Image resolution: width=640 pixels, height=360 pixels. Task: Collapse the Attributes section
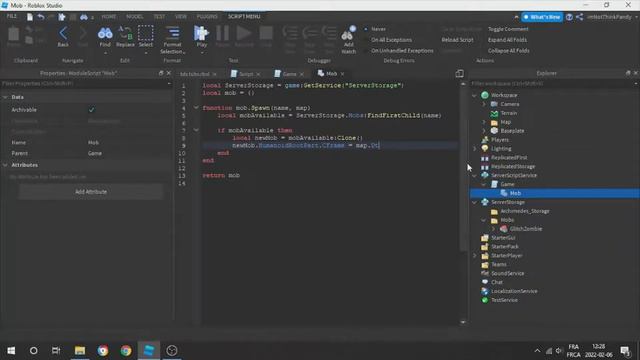(5, 165)
